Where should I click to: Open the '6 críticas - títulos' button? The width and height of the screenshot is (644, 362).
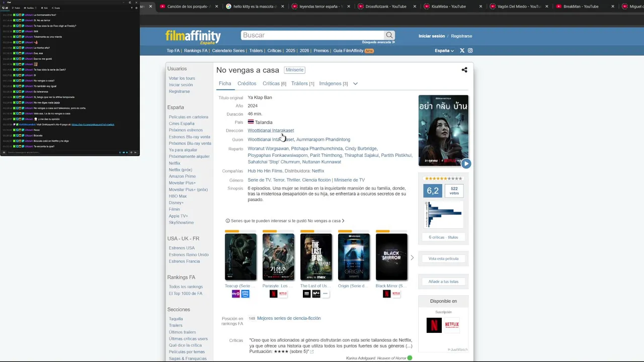(443, 237)
